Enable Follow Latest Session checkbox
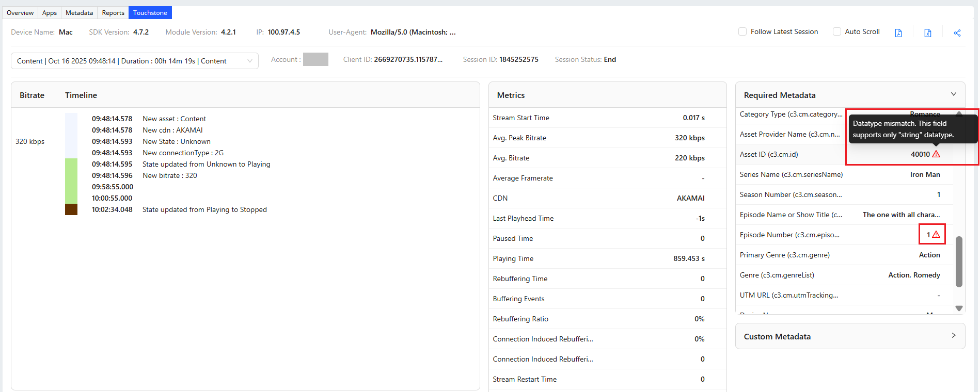The image size is (980, 392). point(742,31)
